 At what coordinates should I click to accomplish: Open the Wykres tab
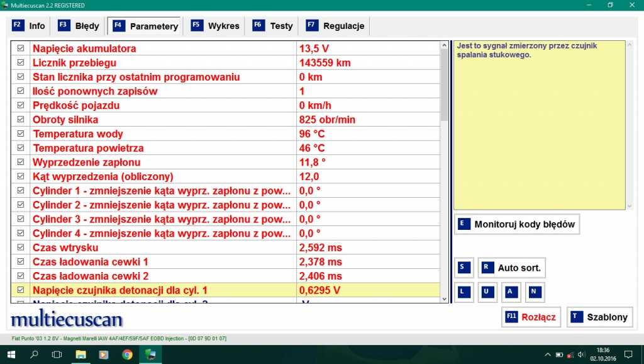coord(216,26)
